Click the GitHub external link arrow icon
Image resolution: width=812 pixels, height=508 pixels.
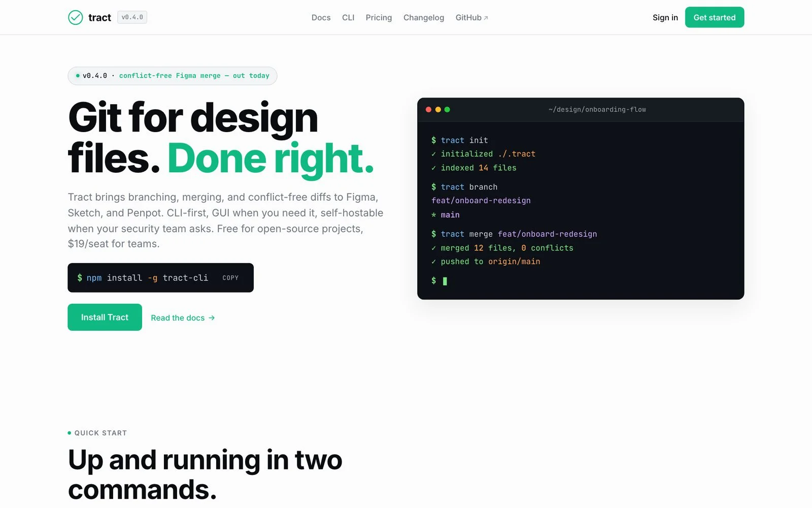[x=486, y=18]
